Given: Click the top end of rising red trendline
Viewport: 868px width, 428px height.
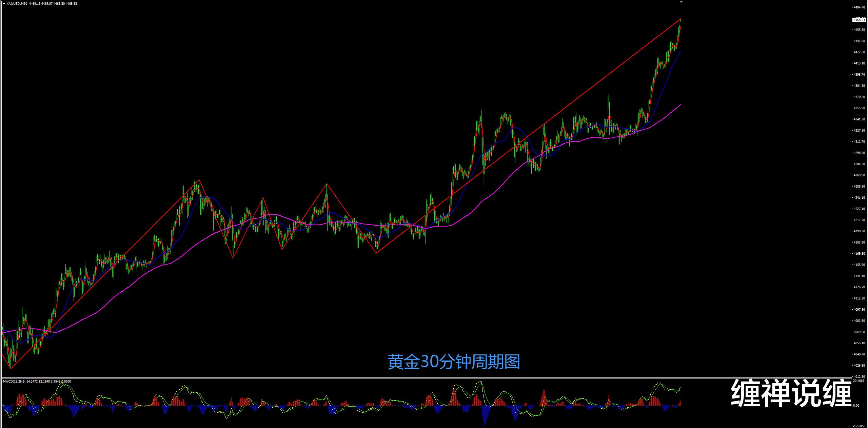Looking at the screenshot, I should pyautogui.click(x=680, y=19).
